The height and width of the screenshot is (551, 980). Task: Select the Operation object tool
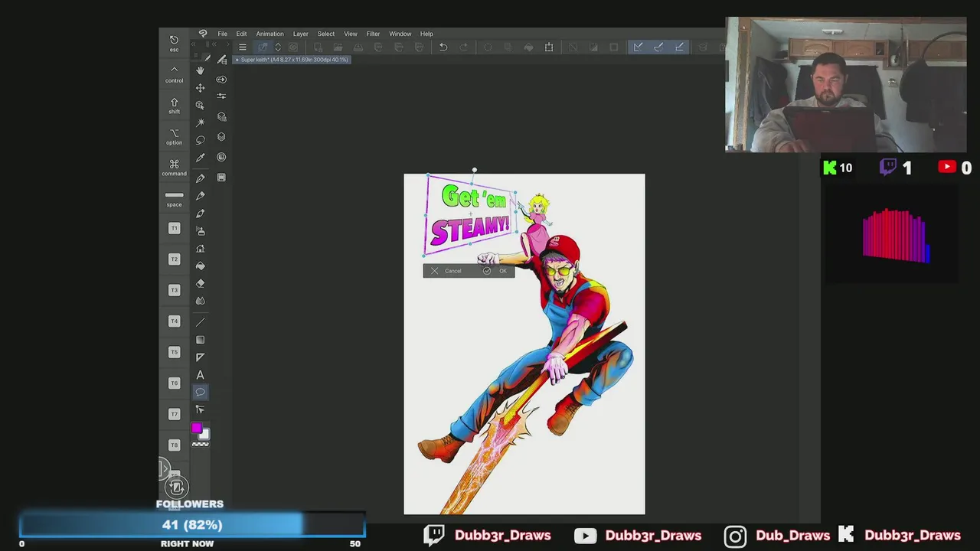[x=200, y=106]
